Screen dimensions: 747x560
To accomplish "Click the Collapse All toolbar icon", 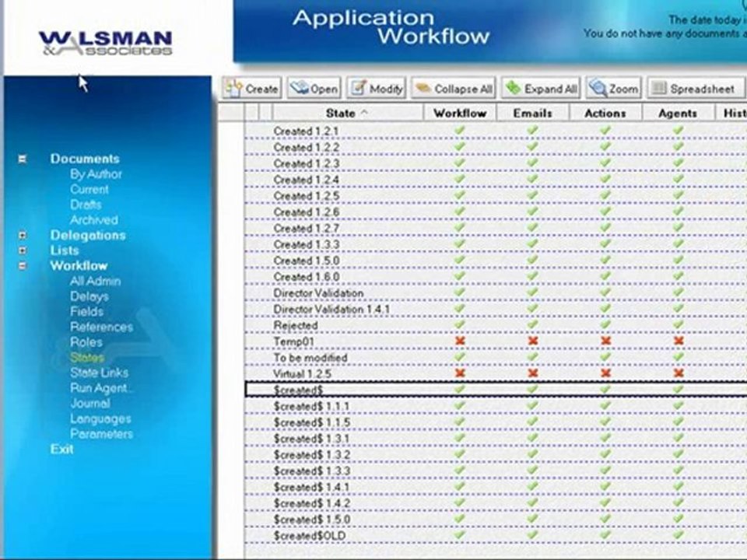I will (x=423, y=89).
